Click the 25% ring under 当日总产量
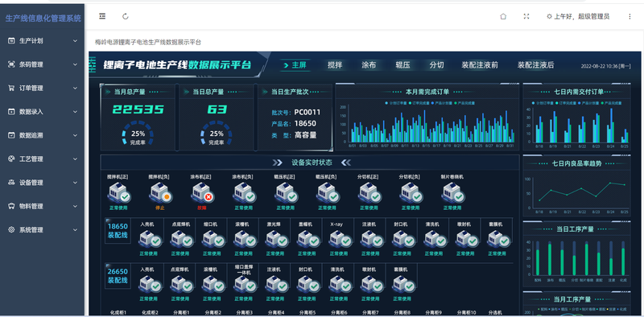644x317 pixels. coord(216,133)
